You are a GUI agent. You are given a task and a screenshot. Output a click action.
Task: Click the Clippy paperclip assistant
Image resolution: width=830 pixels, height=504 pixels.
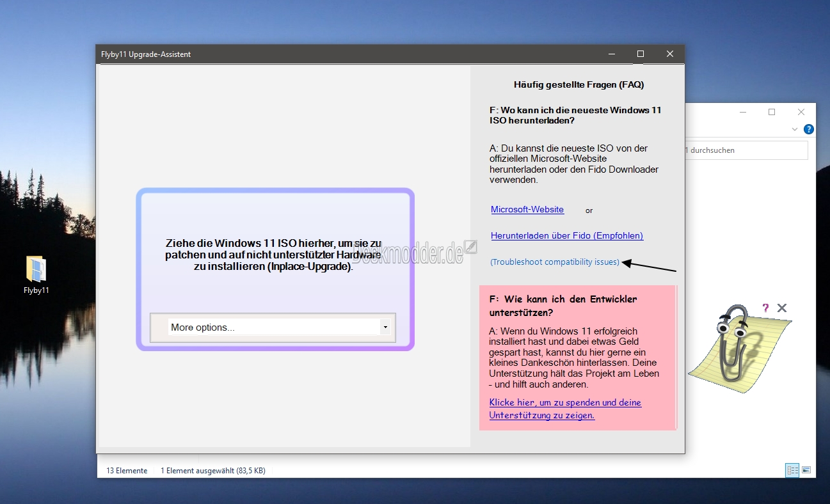point(731,342)
